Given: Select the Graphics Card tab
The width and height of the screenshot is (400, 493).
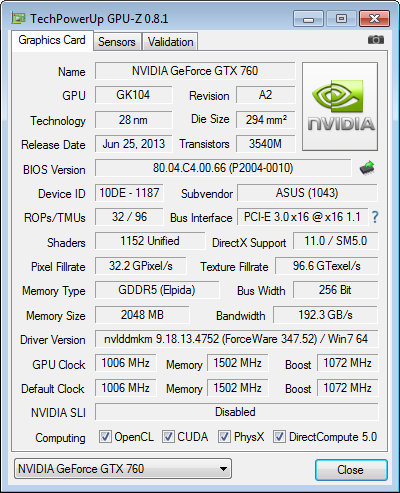Looking at the screenshot, I should point(52,40).
